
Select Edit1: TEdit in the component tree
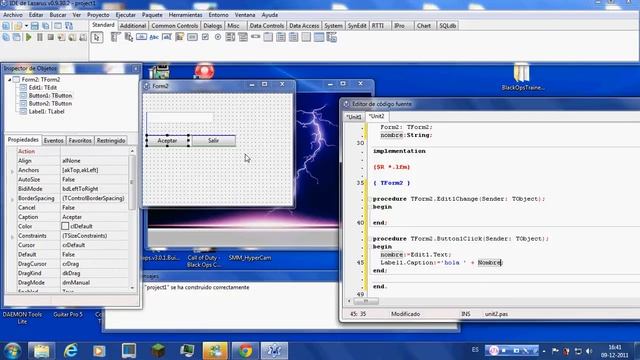[x=42, y=87]
